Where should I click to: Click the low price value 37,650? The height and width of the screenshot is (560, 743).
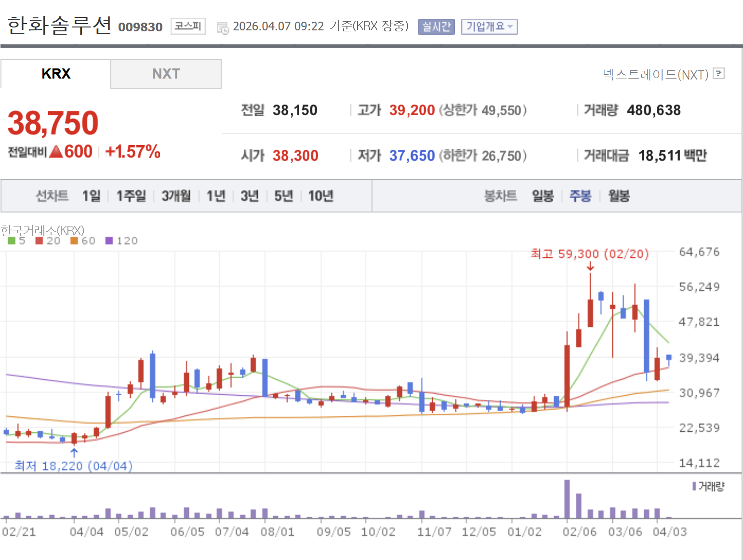(x=412, y=156)
